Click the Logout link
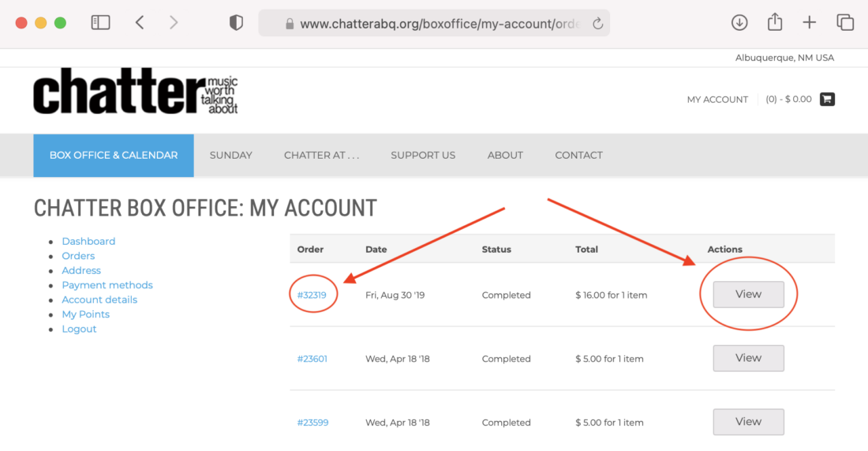Viewport: 868px width, 451px height. tap(79, 329)
